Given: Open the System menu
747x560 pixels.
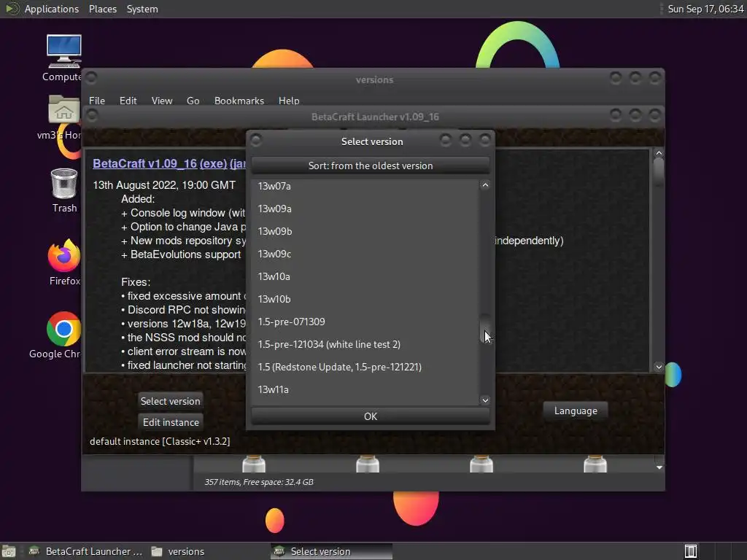Looking at the screenshot, I should (142, 9).
